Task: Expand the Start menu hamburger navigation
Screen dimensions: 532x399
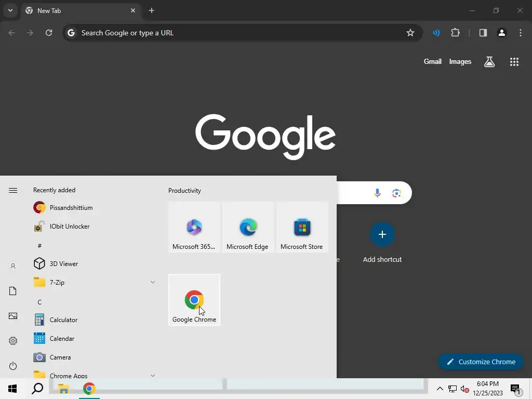Action: point(13,190)
